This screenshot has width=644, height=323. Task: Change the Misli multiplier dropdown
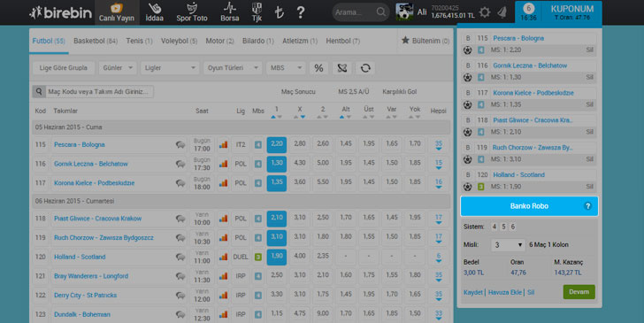click(x=508, y=245)
